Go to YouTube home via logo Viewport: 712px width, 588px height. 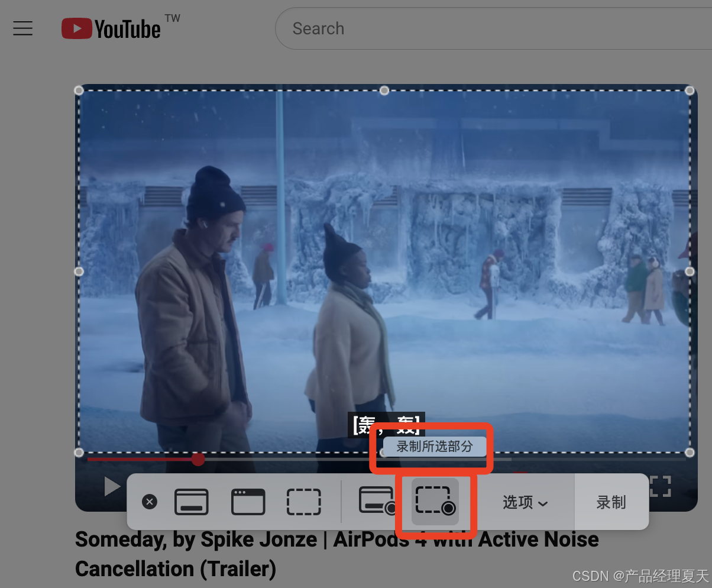pos(111,28)
